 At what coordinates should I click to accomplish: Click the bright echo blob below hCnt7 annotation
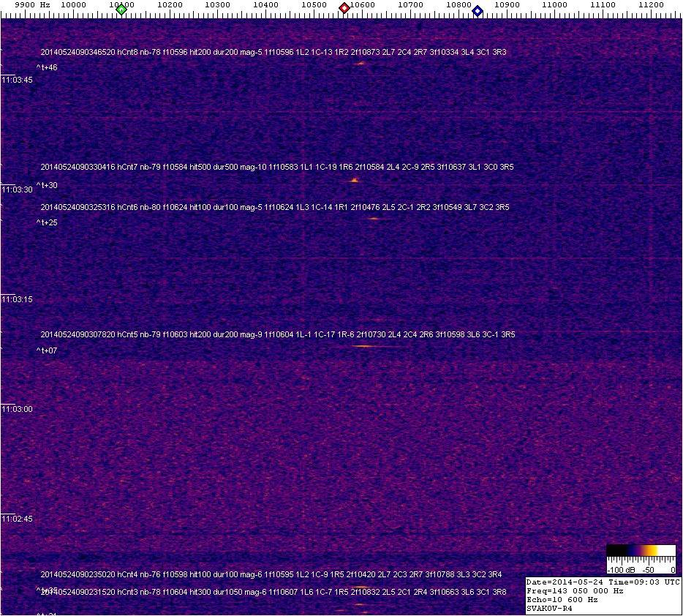click(355, 179)
